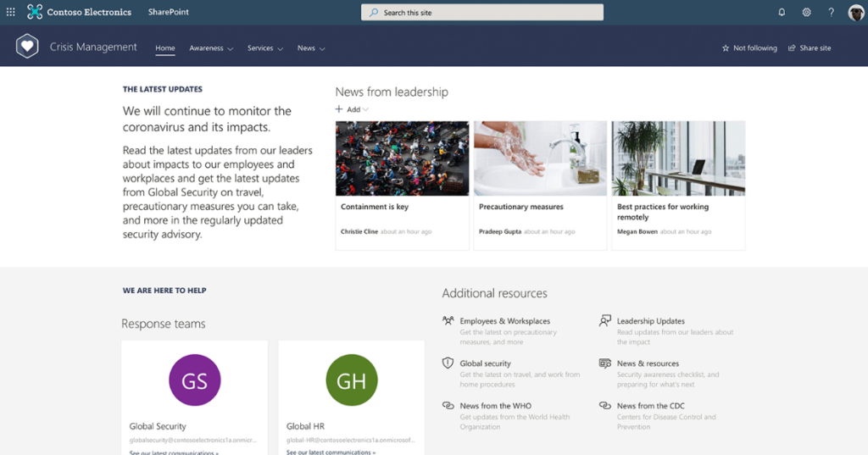Click the plus icon beside Add

[339, 109]
